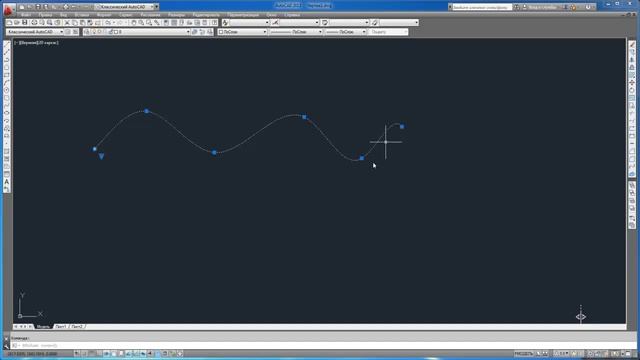
Task: Select the Spline draw tool
Action: click(x=7, y=106)
